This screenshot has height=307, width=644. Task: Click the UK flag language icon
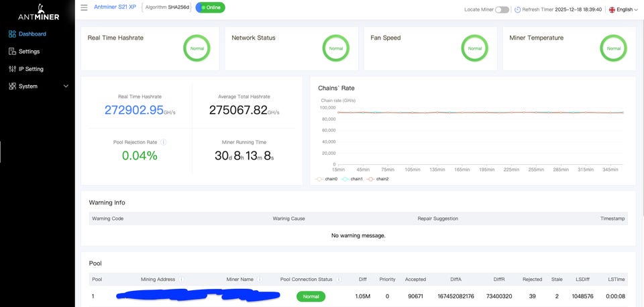(612, 9)
